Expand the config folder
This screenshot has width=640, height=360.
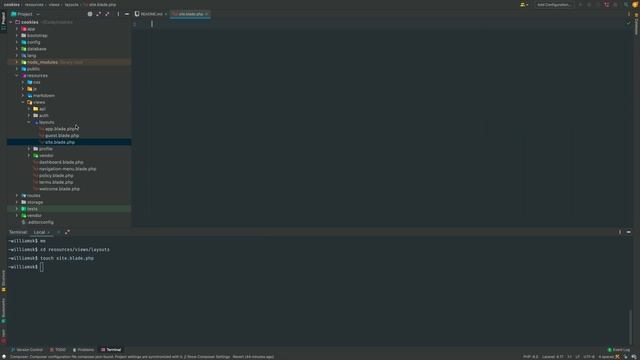point(17,42)
